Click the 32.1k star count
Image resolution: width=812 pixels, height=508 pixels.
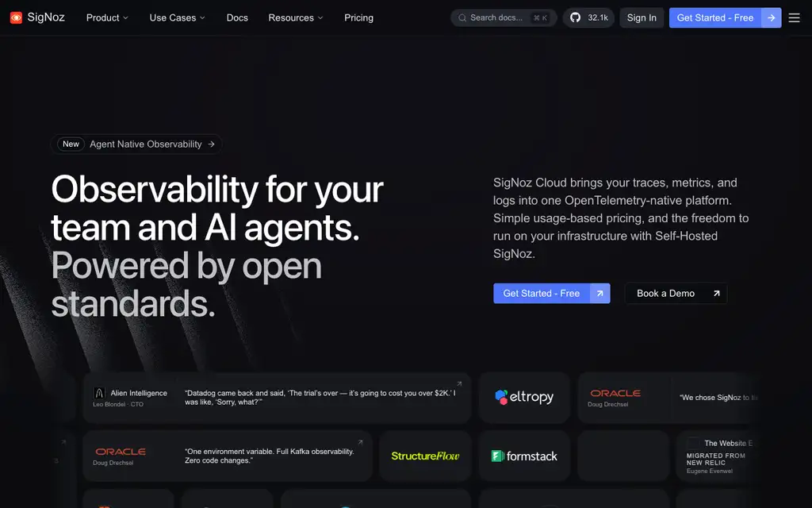tap(598, 17)
